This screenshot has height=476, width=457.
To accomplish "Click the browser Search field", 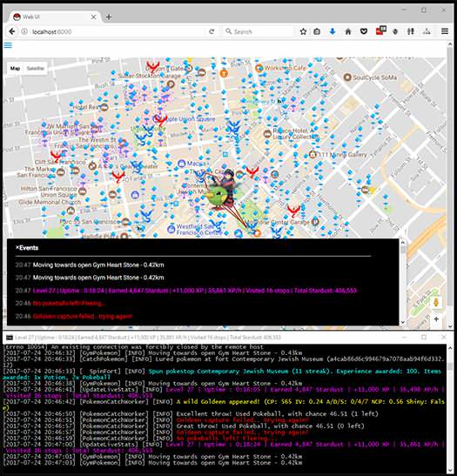I will pos(259,31).
